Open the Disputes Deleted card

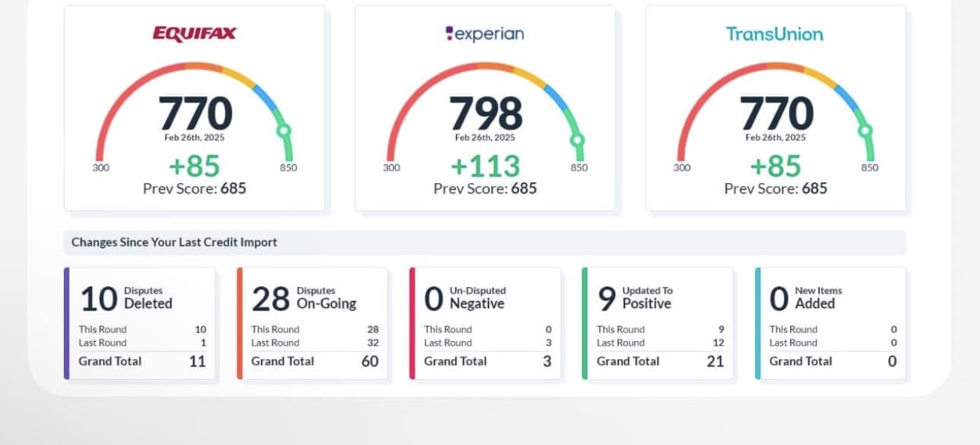(141, 298)
